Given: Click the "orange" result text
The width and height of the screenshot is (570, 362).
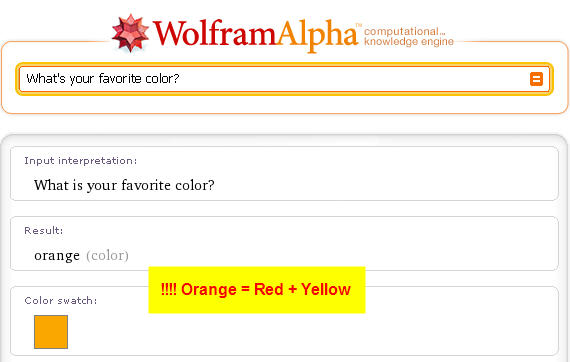Looking at the screenshot, I should (x=57, y=256).
